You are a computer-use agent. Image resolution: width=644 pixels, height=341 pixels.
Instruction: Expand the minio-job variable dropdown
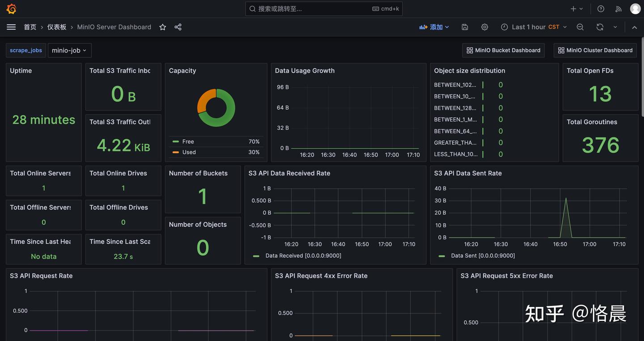69,51
